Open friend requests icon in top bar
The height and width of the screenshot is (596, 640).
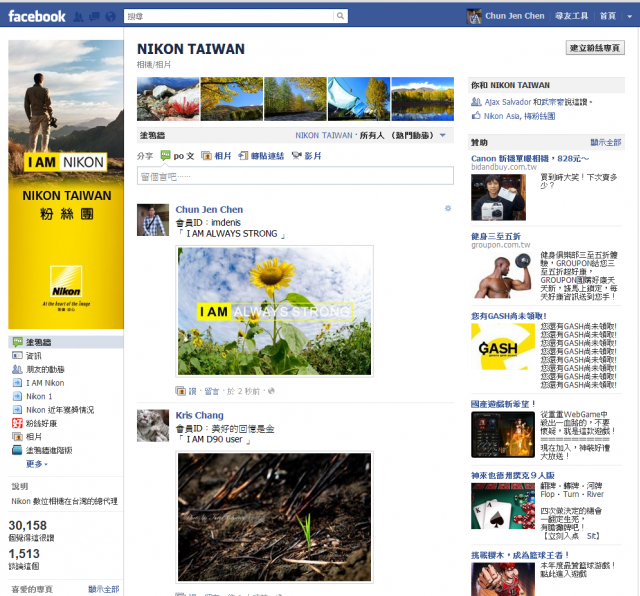[78, 16]
